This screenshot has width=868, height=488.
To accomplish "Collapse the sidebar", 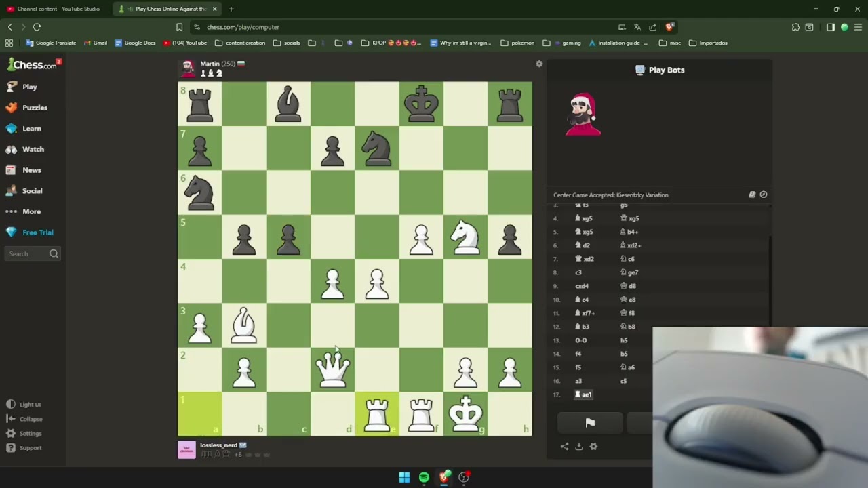I will 24,419.
